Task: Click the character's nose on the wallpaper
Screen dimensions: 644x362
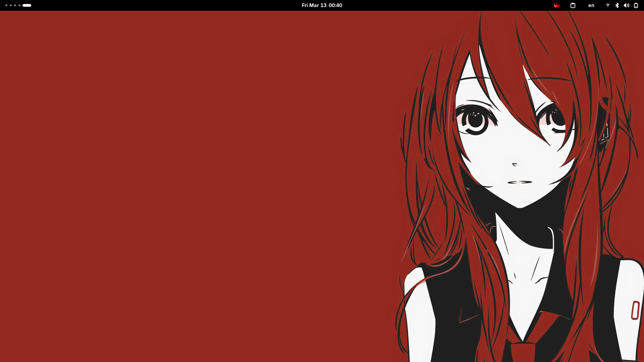Action: coord(515,165)
